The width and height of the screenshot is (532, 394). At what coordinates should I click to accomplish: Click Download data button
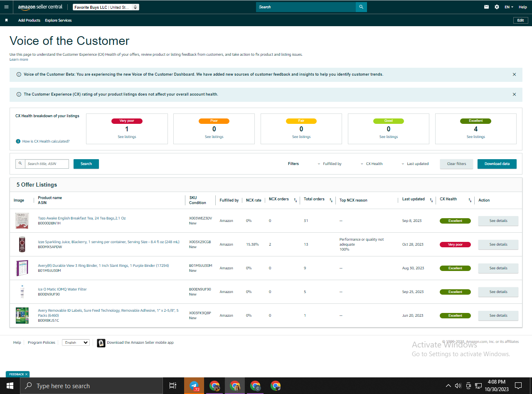point(497,164)
